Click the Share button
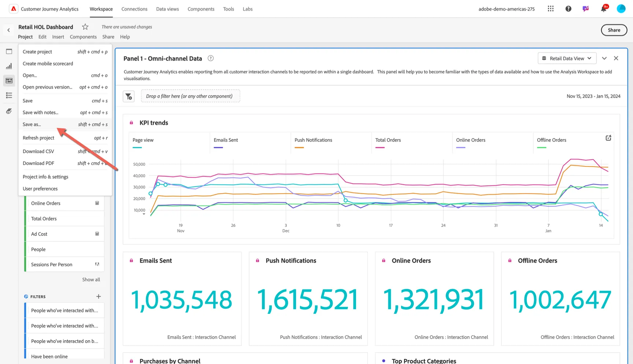633x364 pixels. pos(614,30)
